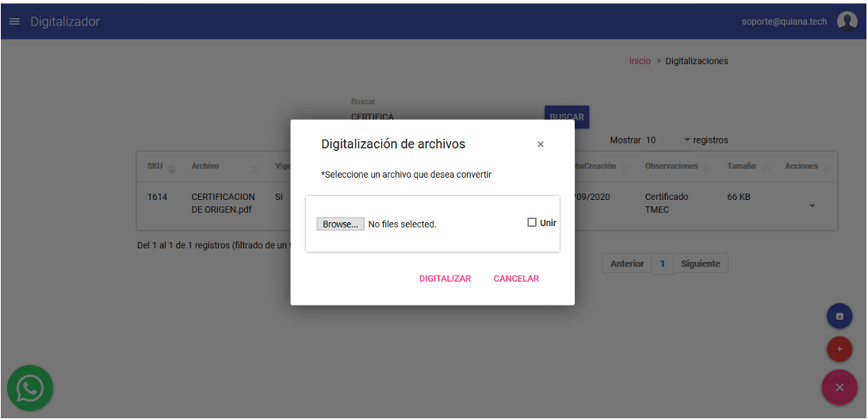Click the DIGITALIZAR button
868x419 pixels.
click(445, 279)
